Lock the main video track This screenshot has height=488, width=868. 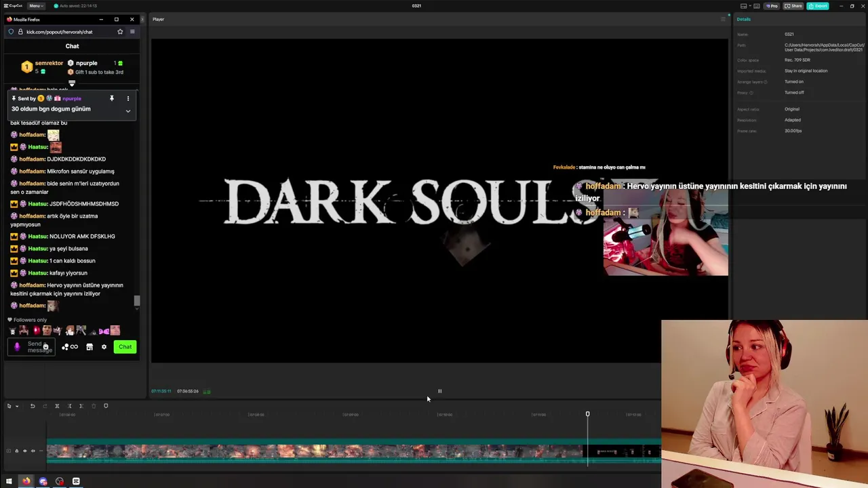tap(17, 451)
